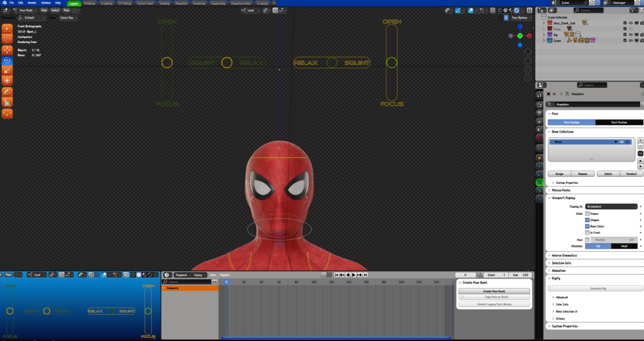644x341 pixels.
Task: Choose the Scale tool
Action: click(7, 71)
